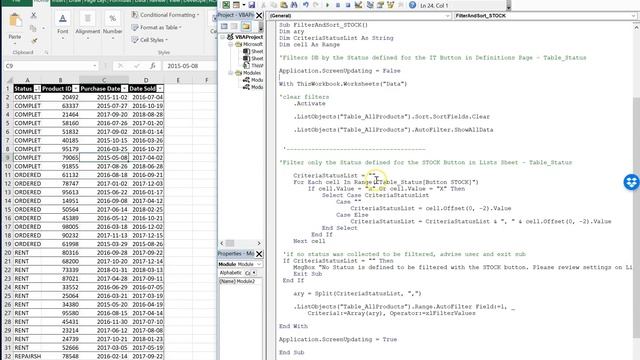Close the Properties pane
Image resolution: width=640 pixels, height=360 pixels.
pyautogui.click(x=259, y=253)
